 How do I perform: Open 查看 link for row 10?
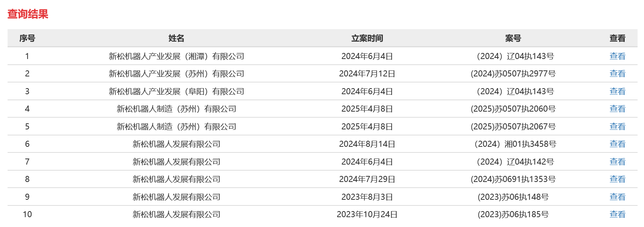pos(617,214)
